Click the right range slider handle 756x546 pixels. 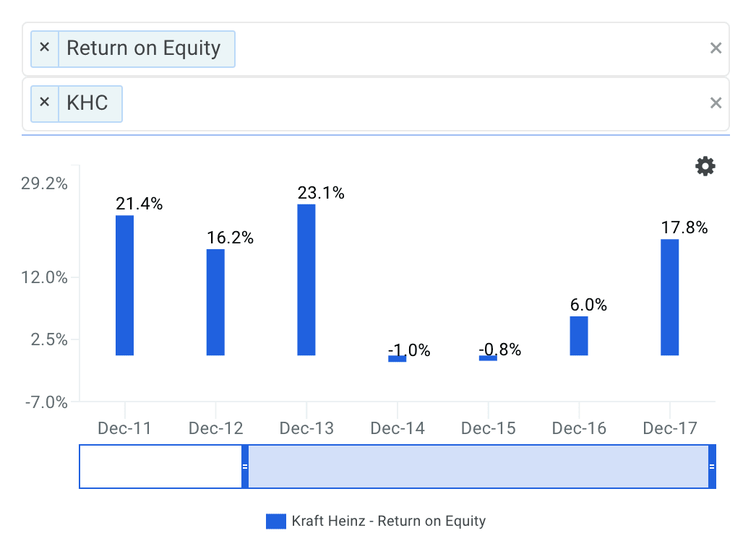coord(712,467)
